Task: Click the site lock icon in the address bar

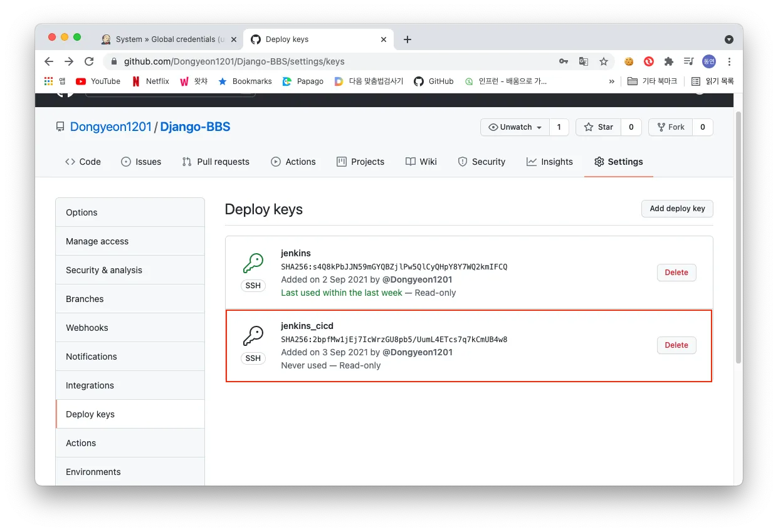Action: click(x=113, y=61)
